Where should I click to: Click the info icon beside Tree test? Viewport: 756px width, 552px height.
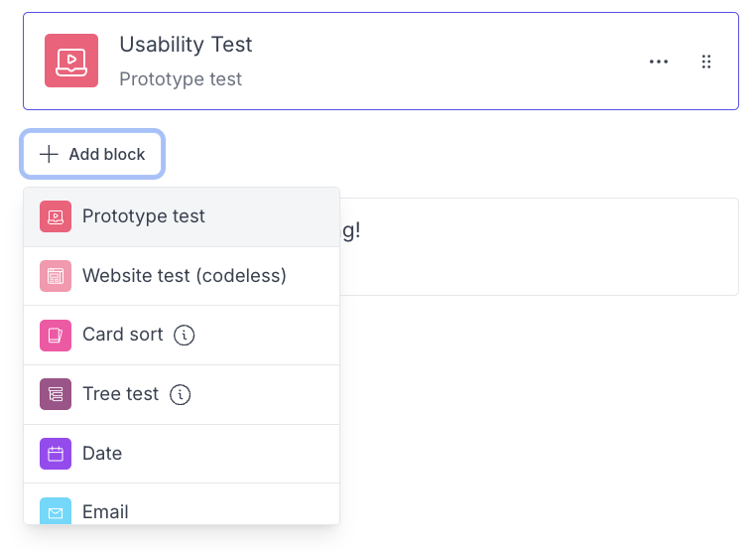point(181,395)
